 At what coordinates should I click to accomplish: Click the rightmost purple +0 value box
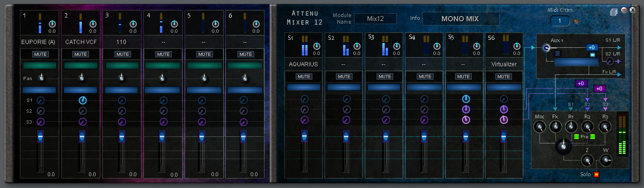pos(599,89)
